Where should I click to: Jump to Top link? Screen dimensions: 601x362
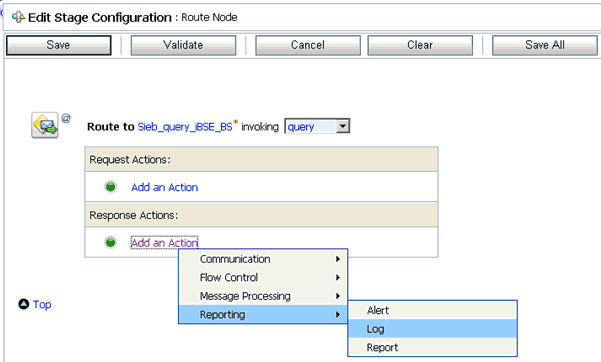point(42,304)
